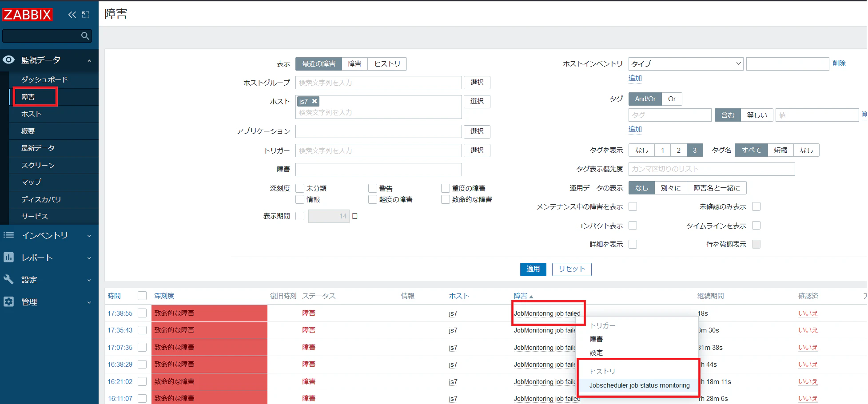Click 追加 link under ホストインベントリ
The height and width of the screenshot is (404, 868).
[x=635, y=78]
